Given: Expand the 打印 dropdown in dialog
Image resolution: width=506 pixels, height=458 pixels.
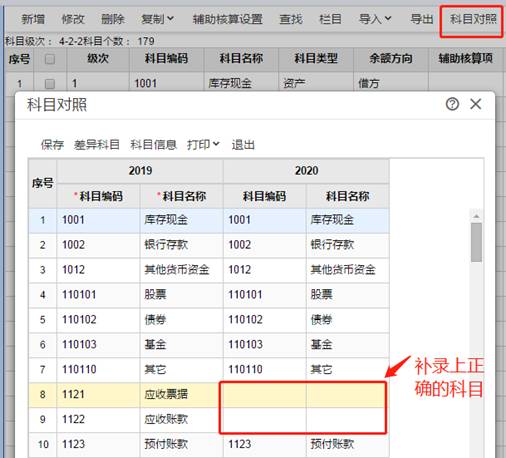Looking at the screenshot, I should (x=203, y=145).
